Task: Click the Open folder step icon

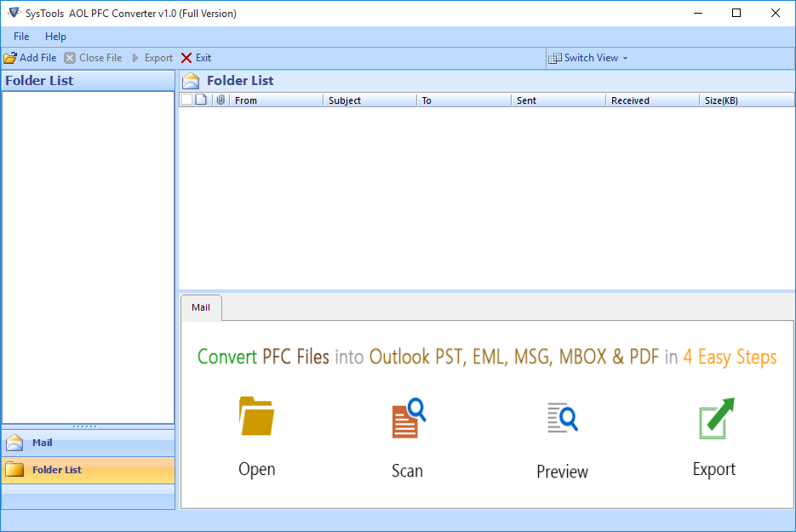Action: [x=256, y=416]
